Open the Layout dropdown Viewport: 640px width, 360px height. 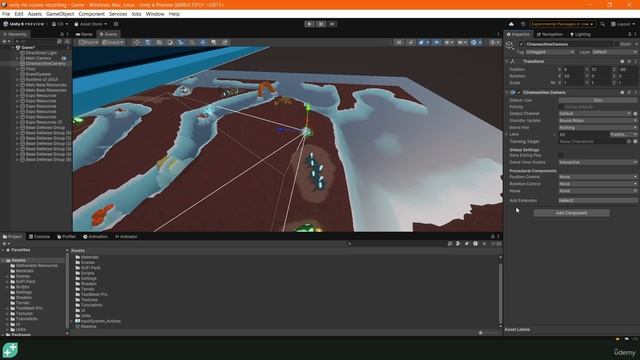tap(623, 24)
